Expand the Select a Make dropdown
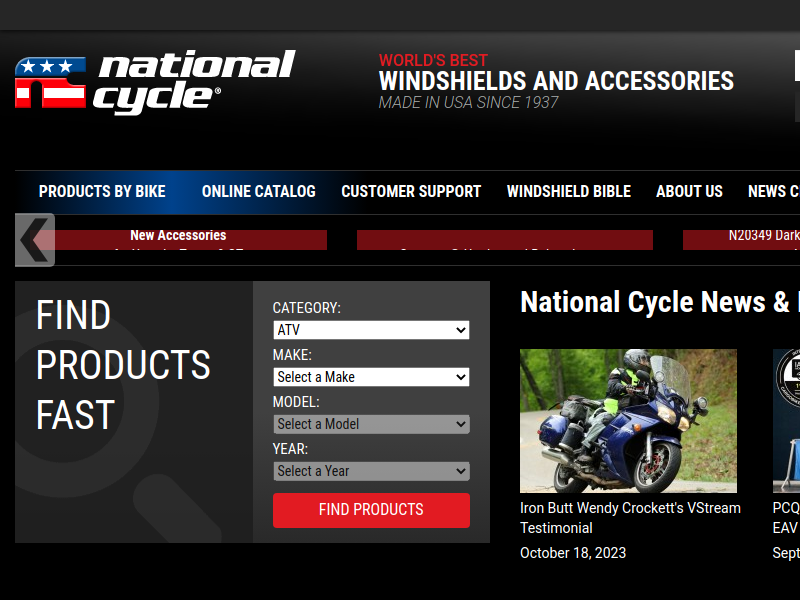 pos(371,377)
